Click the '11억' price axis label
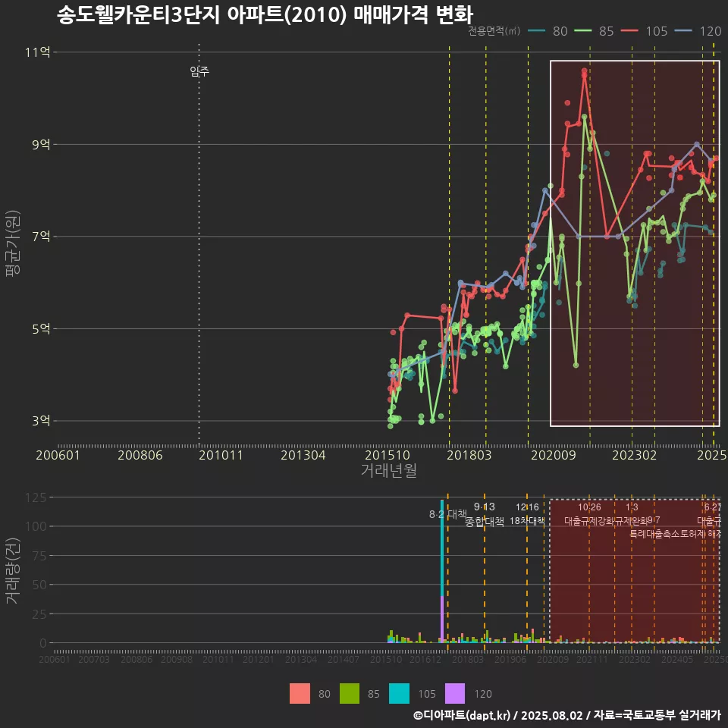The image size is (728, 728). (38, 52)
